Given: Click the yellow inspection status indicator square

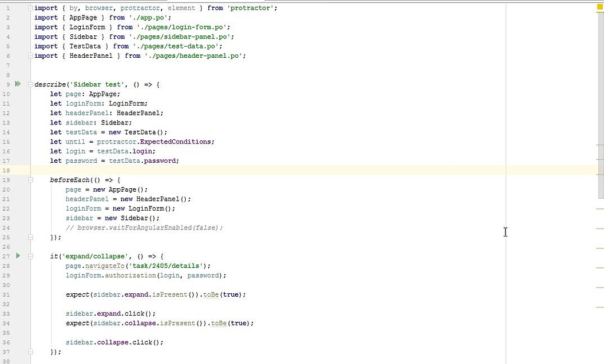Looking at the screenshot, I should point(599,6).
